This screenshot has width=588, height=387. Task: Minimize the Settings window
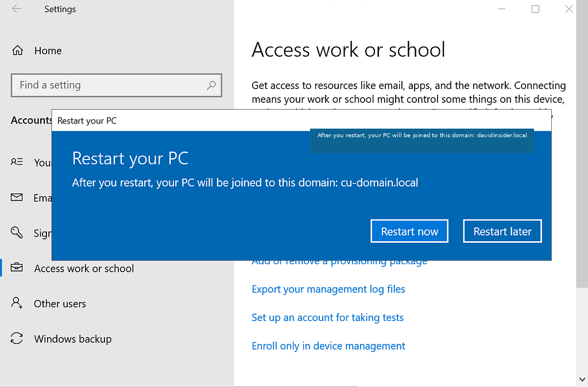[501, 9]
